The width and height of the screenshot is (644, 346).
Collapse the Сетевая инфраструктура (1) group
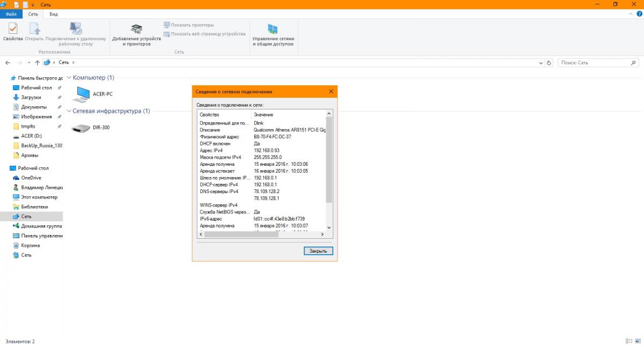[x=68, y=111]
